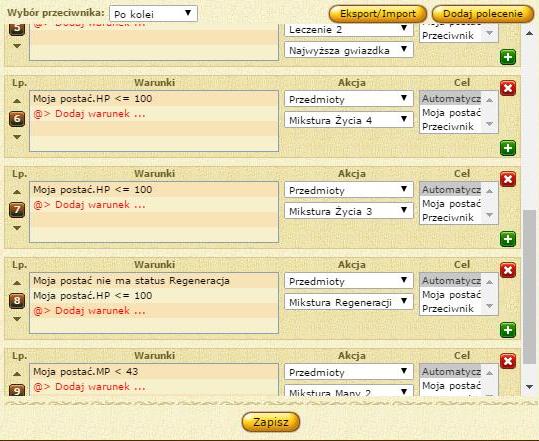
Task: Click green plus icon in command 6
Action: [508, 148]
